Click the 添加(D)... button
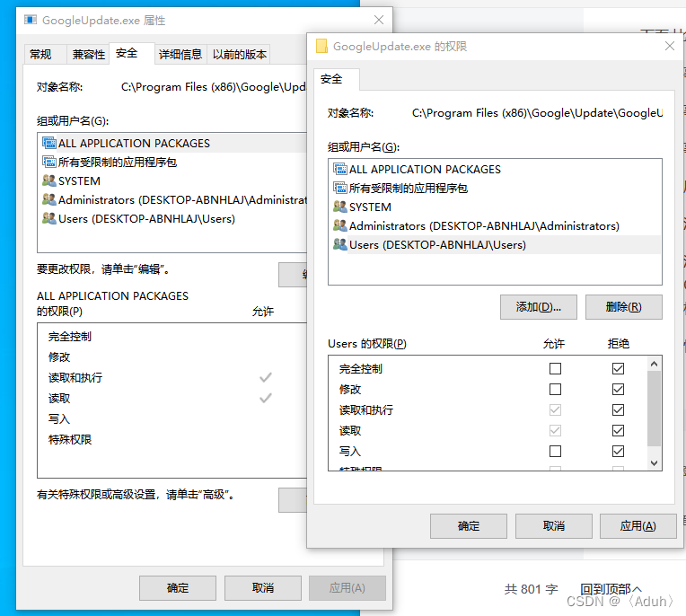686x616 pixels. tap(538, 307)
